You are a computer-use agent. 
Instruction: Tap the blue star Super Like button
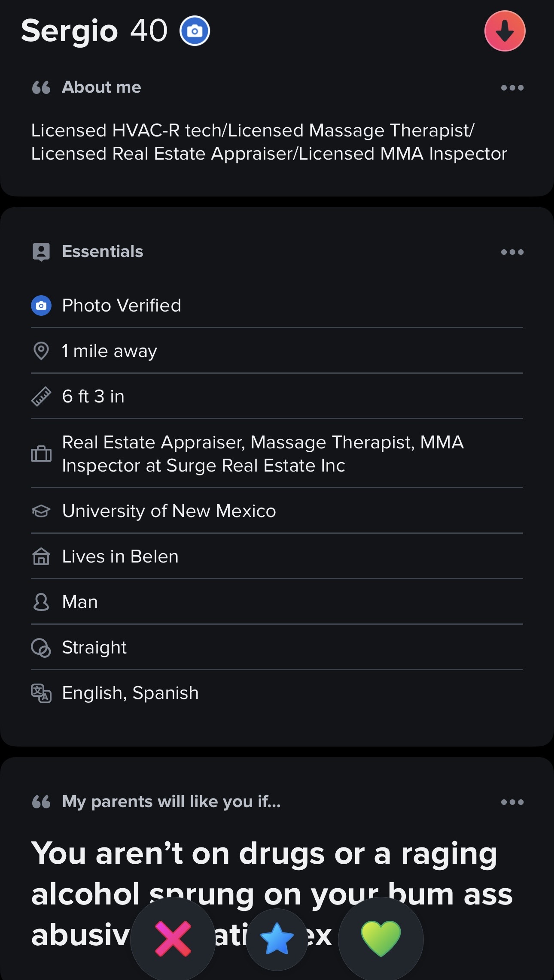point(277,939)
